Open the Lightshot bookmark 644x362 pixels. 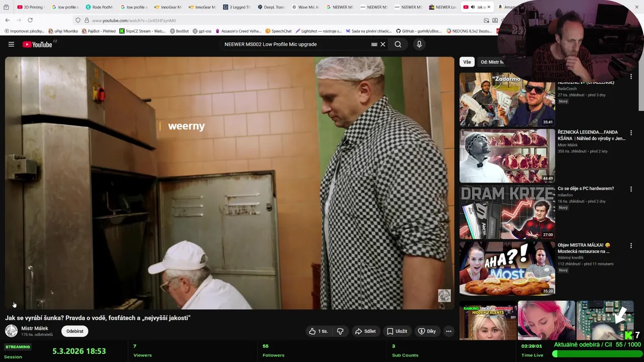click(x=318, y=31)
